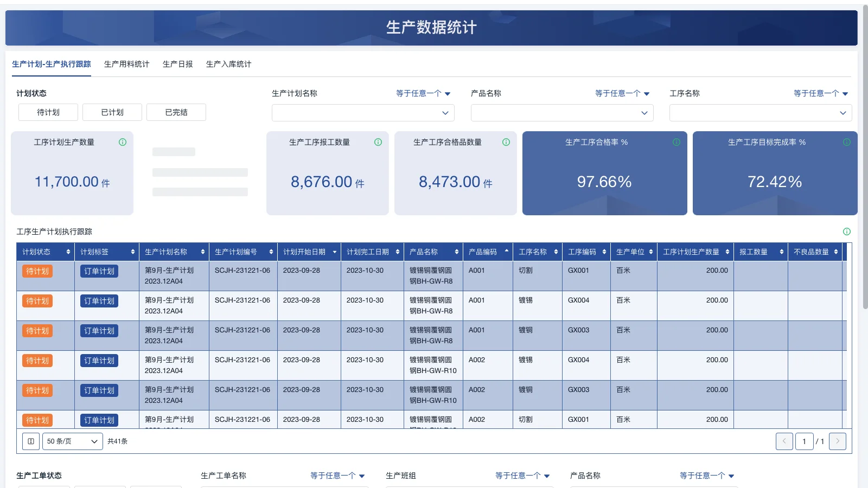Click the page number input showing 1

(805, 441)
